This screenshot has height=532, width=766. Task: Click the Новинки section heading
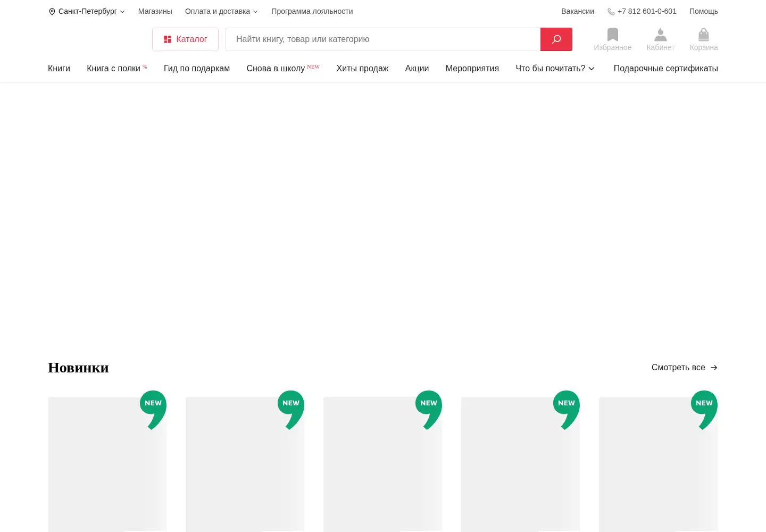click(x=78, y=368)
